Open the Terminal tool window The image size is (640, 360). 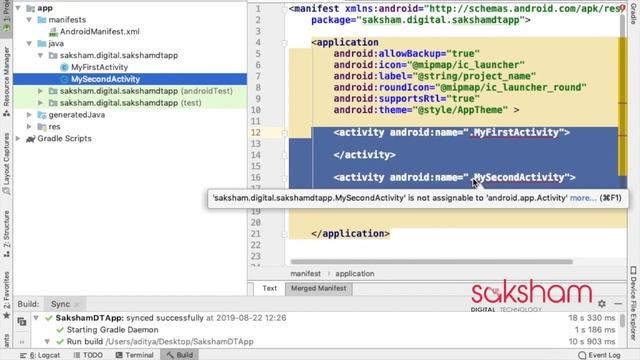(135, 355)
